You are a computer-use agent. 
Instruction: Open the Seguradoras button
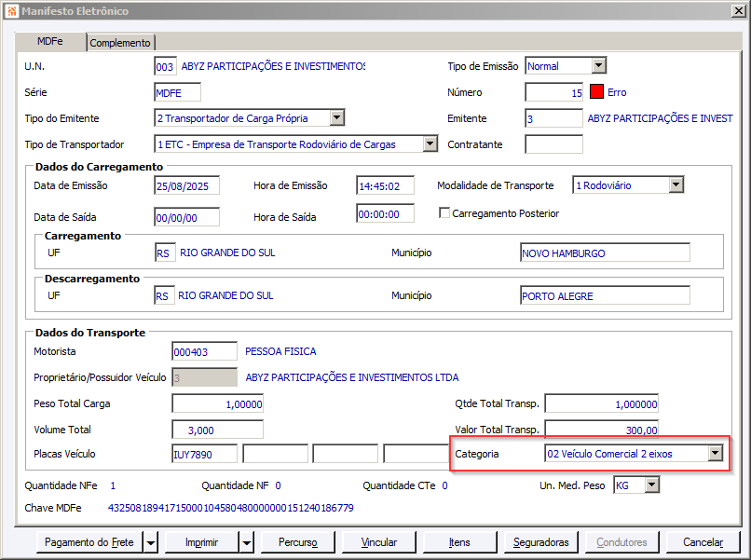tap(540, 542)
